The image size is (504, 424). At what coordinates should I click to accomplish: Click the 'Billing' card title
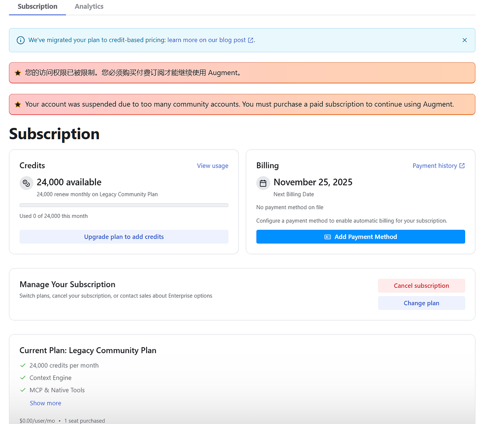[x=267, y=165]
